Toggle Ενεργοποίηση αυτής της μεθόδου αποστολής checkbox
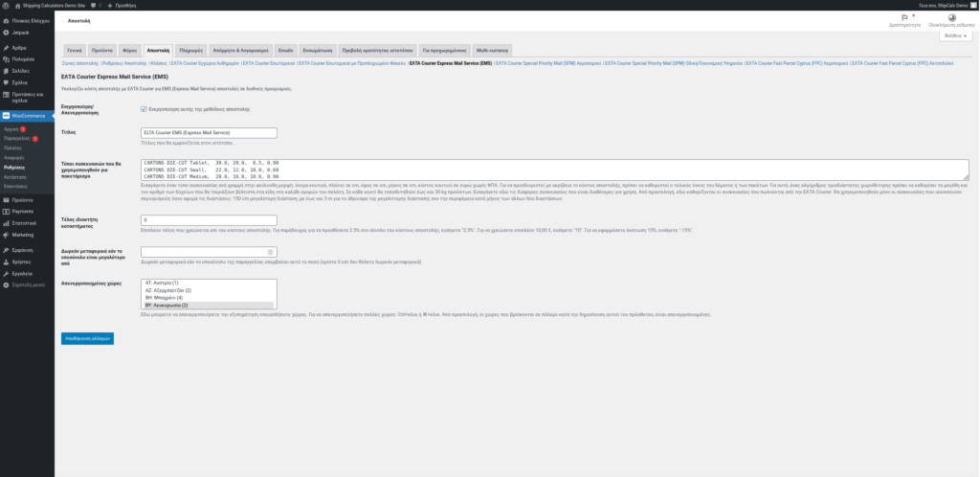This screenshot has width=980, height=477. point(144,109)
